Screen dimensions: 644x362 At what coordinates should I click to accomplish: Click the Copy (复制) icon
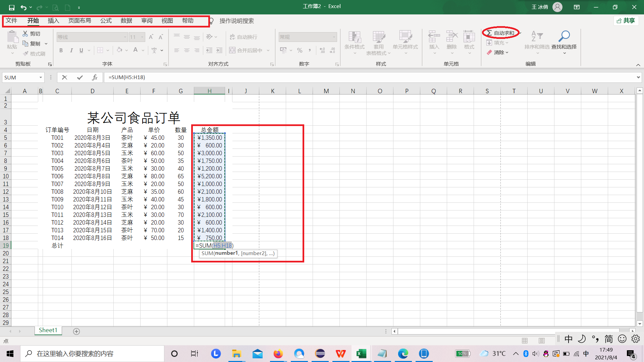click(x=25, y=44)
